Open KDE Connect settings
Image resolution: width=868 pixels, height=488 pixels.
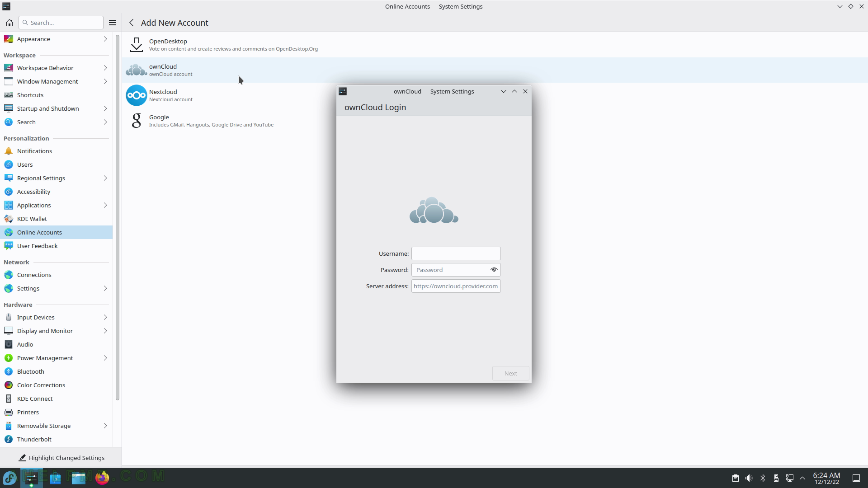click(56, 399)
